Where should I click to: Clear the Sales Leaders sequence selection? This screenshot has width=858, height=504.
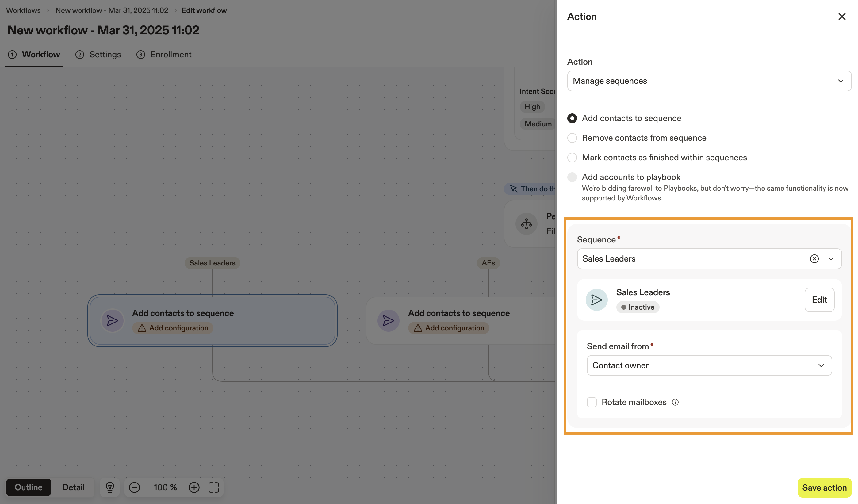pyautogui.click(x=814, y=259)
